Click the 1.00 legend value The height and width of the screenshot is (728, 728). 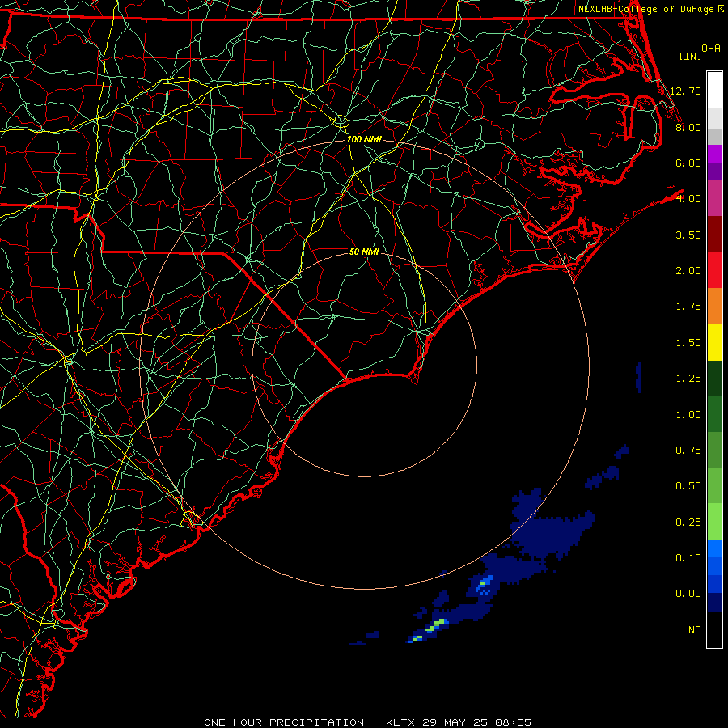pos(688,415)
